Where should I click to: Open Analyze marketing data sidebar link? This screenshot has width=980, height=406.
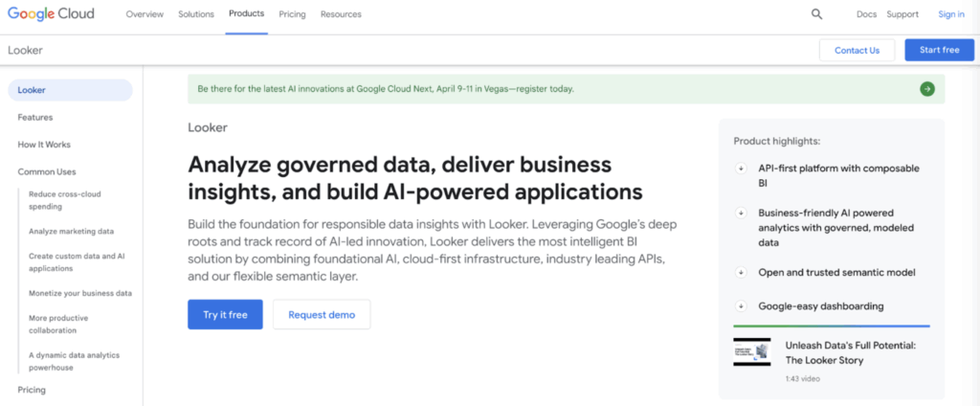pos(71,232)
